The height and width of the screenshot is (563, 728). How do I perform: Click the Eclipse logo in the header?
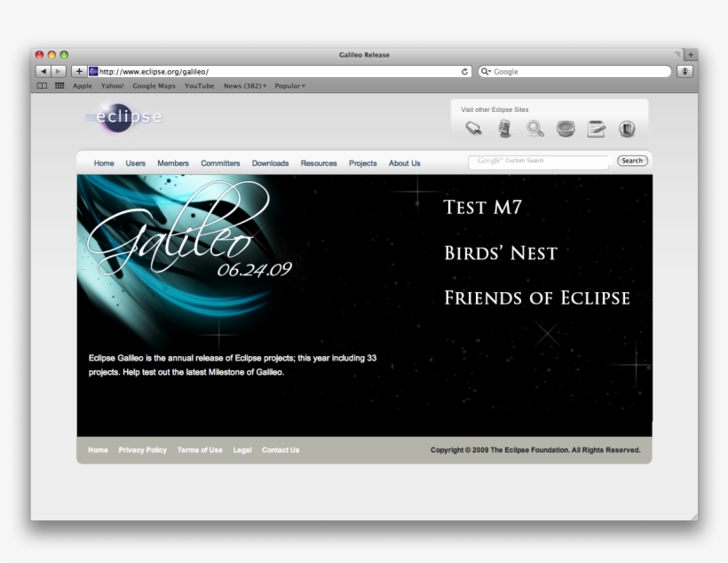[x=123, y=117]
